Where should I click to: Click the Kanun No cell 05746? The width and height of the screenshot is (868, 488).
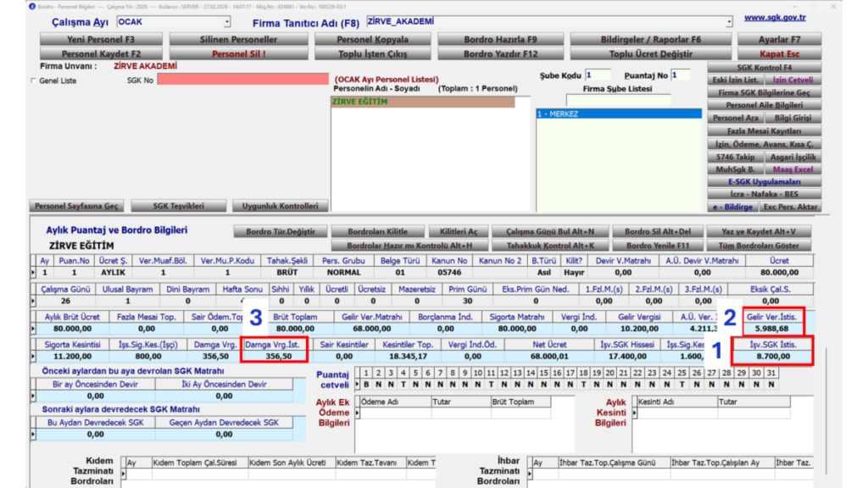(449, 273)
